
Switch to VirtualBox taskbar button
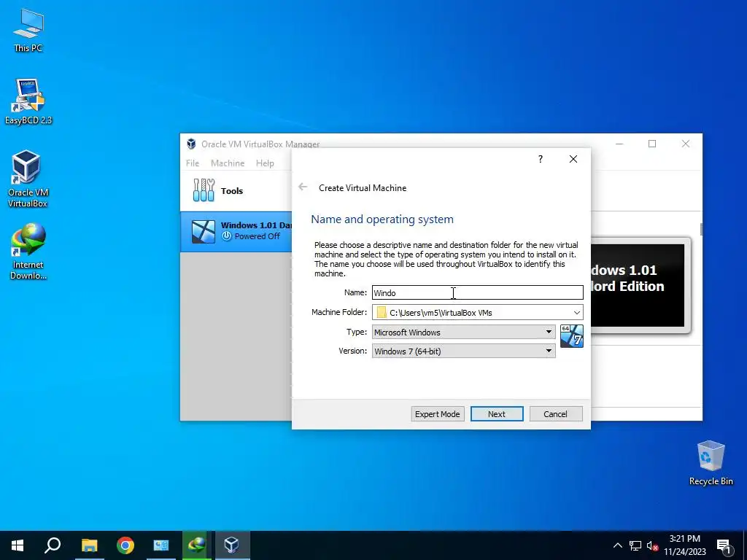pos(232,545)
